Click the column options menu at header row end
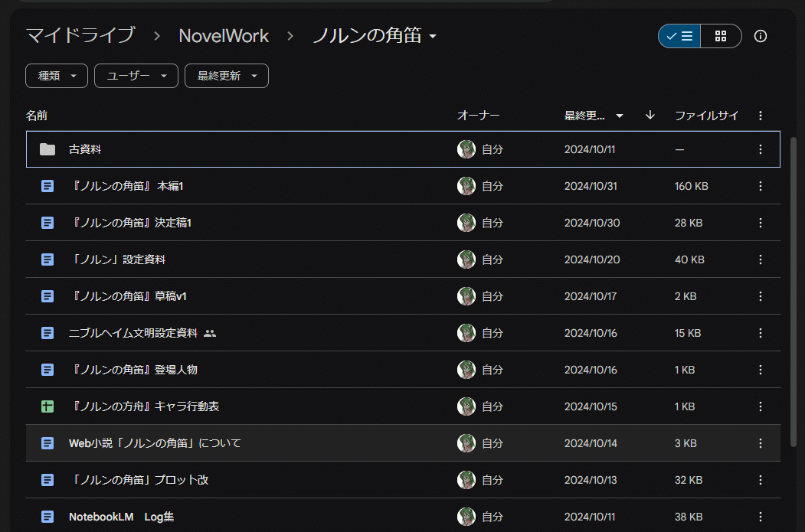 [760, 116]
